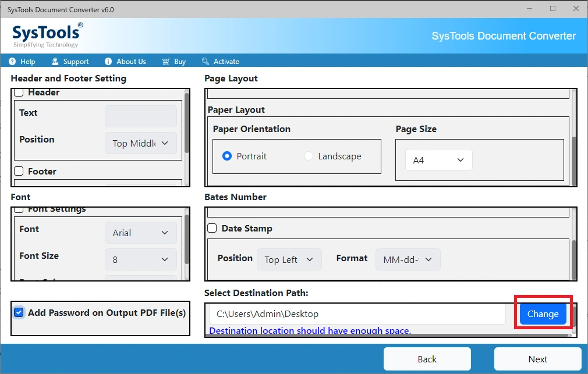Image resolution: width=588 pixels, height=374 pixels.
Task: Open the Font Size 8 dropdown
Action: (x=141, y=259)
